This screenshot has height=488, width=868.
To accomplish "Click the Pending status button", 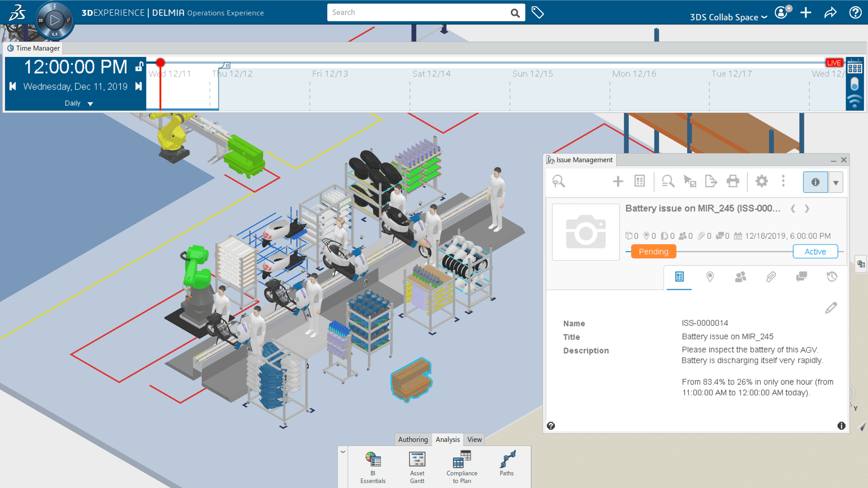I will pos(653,252).
